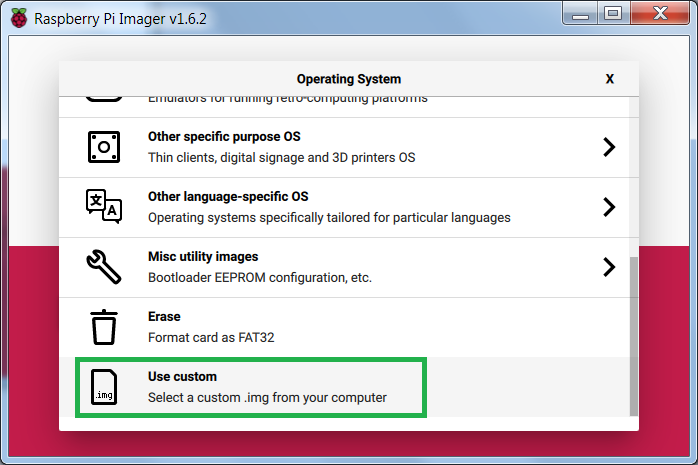Click the trash can Erase icon
Screen dimensions: 698x465
(104, 327)
